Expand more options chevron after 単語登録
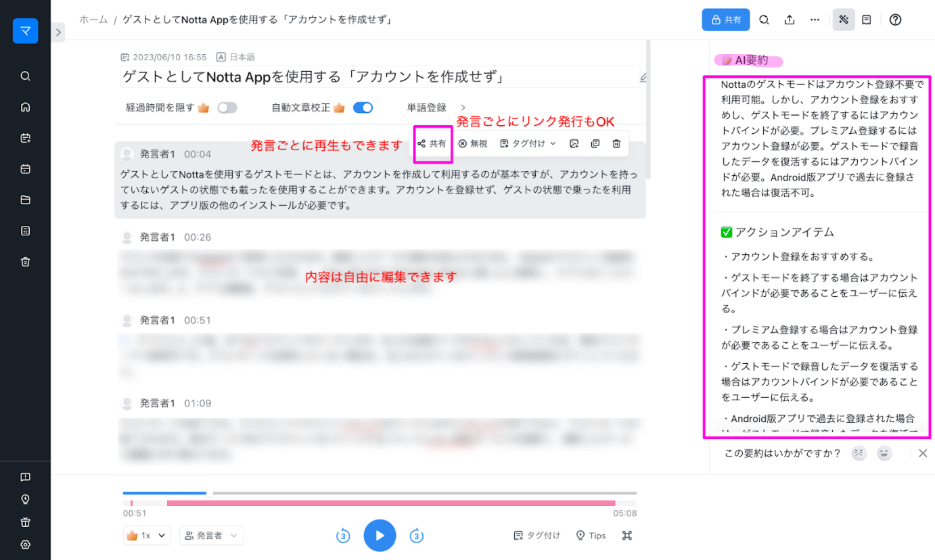 pyautogui.click(x=463, y=108)
